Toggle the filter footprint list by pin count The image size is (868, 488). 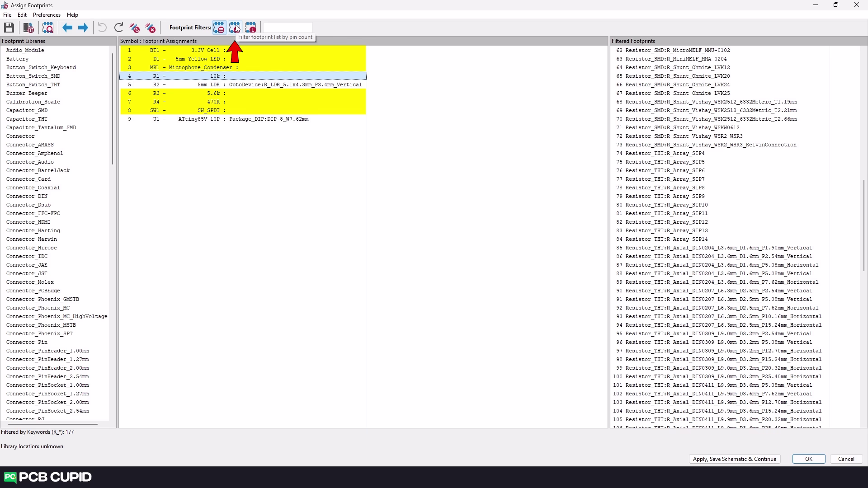[234, 28]
